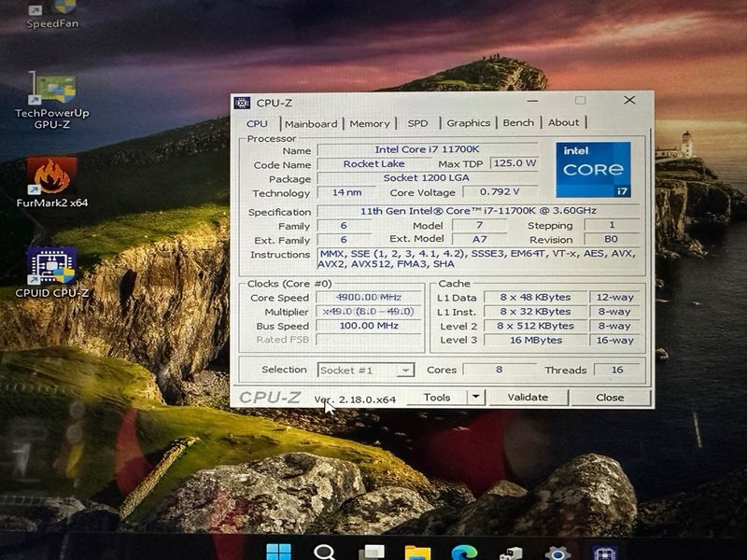Open the About tab
This screenshot has height=560, width=747.
(564, 122)
